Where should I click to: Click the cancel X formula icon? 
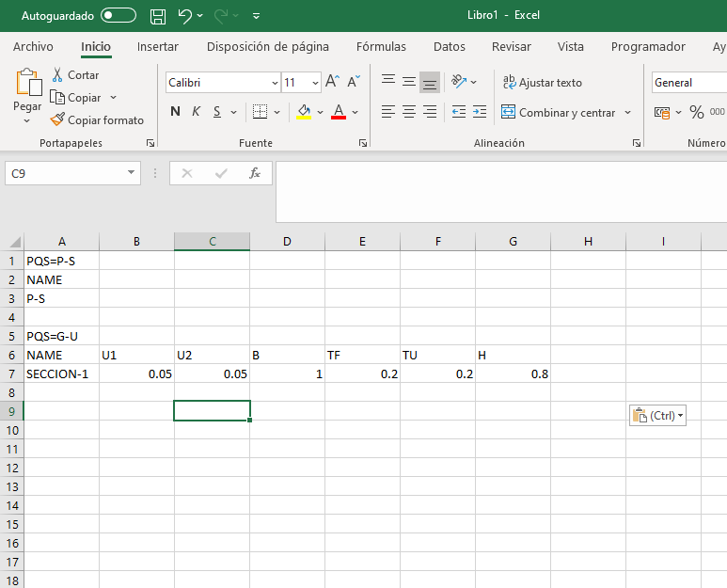click(x=187, y=173)
